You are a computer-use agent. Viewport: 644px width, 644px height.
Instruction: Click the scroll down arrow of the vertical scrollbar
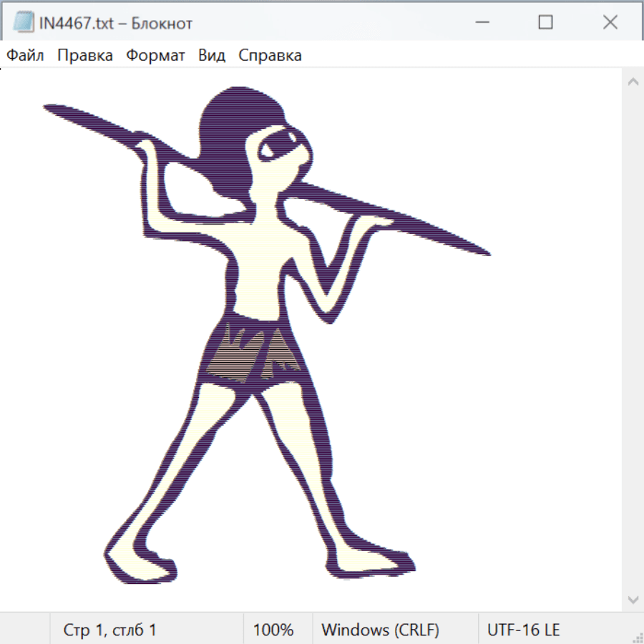(633, 598)
